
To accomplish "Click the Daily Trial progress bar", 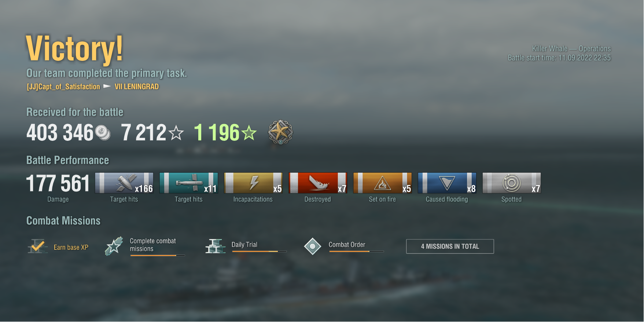I will click(x=259, y=251).
